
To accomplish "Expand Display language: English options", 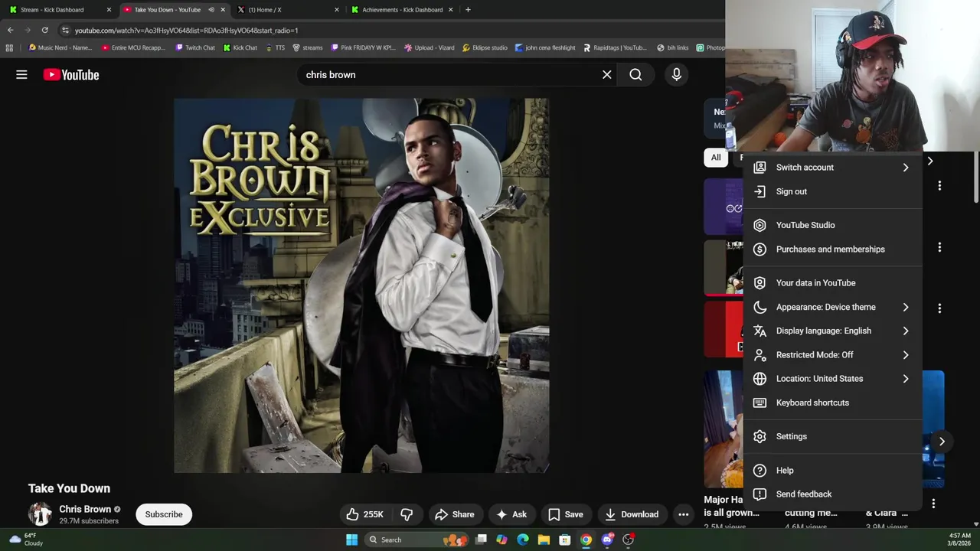I will click(832, 331).
